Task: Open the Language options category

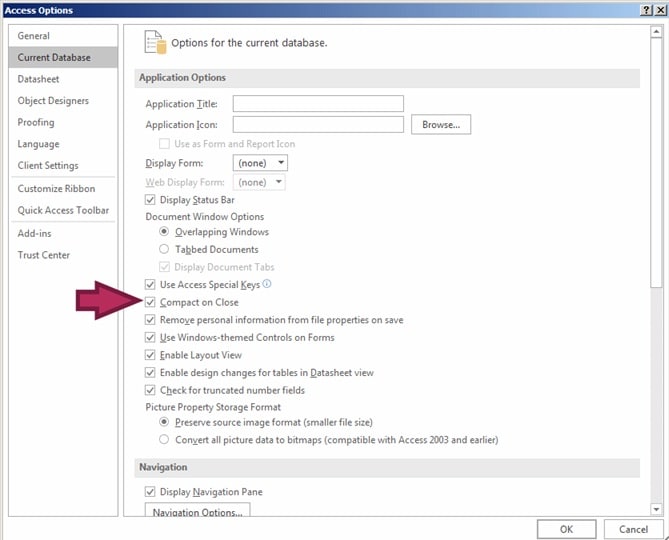Action: point(63,144)
